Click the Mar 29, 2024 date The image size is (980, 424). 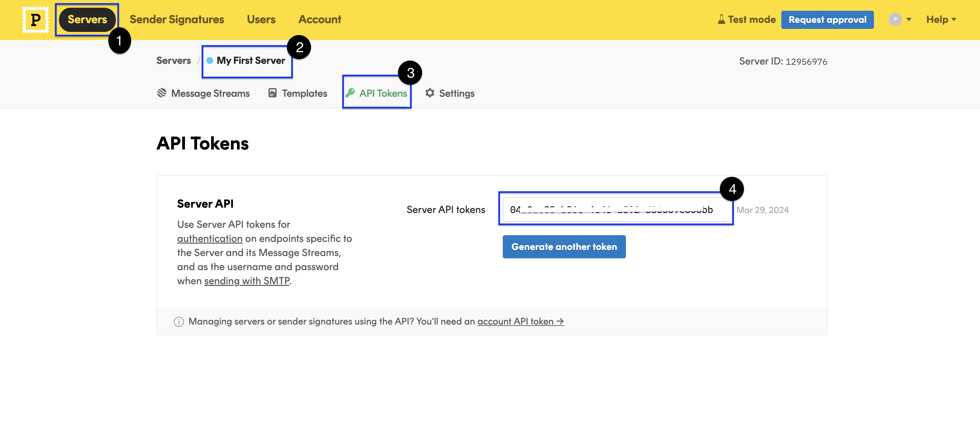coord(763,210)
